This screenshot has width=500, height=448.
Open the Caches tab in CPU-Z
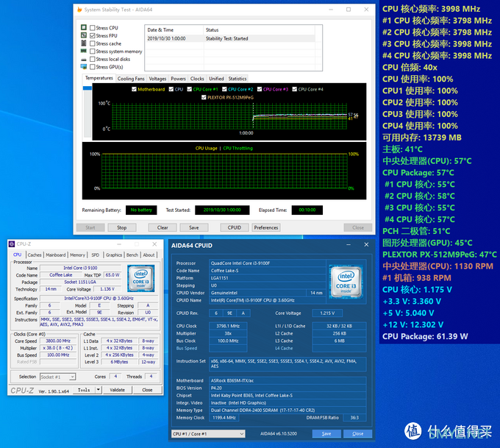(35, 255)
